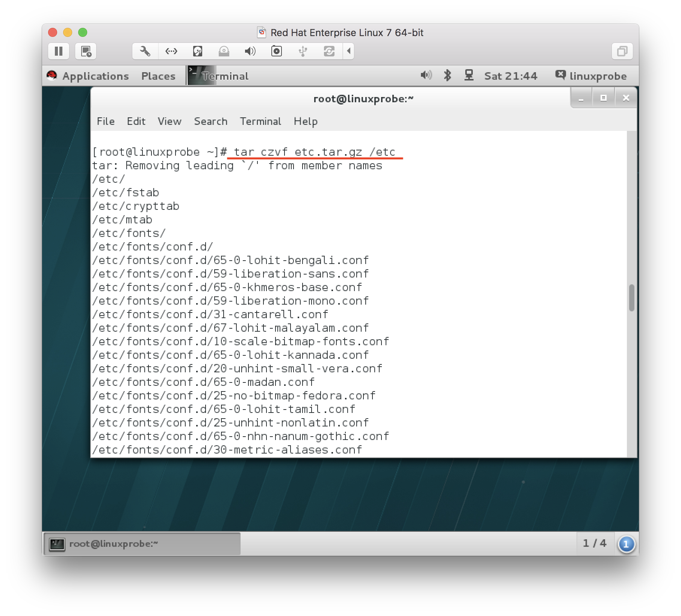Click the terminal scrollbar thumb

632,298
